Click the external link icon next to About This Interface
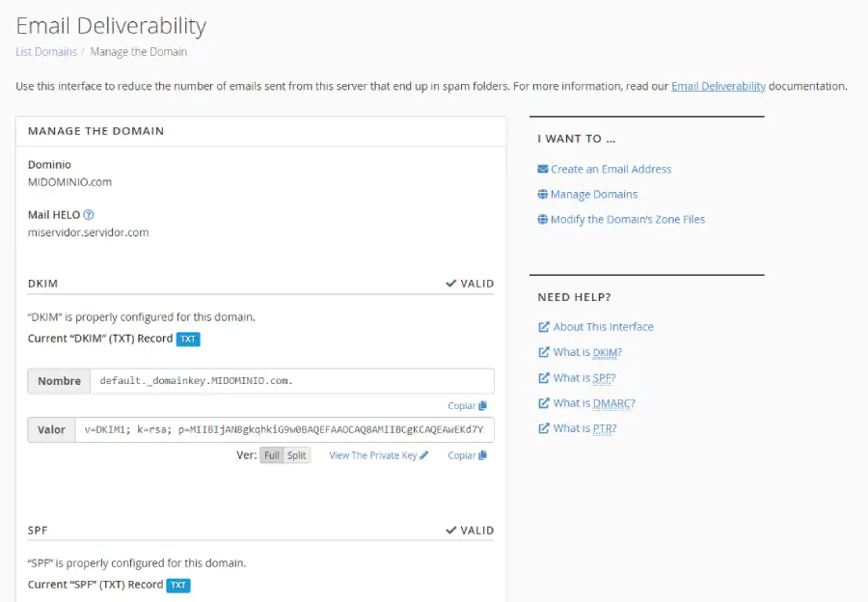The width and height of the screenshot is (868, 602). click(544, 327)
